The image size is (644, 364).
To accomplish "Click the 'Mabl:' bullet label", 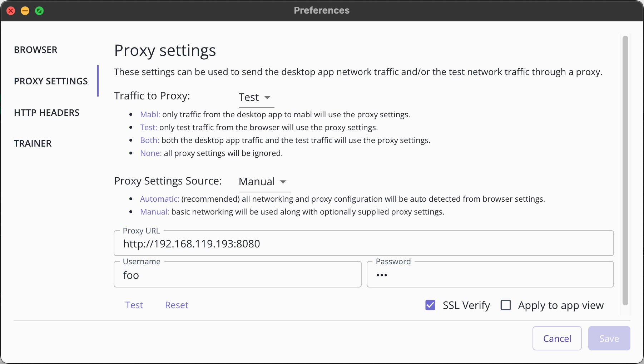I will 150,114.
